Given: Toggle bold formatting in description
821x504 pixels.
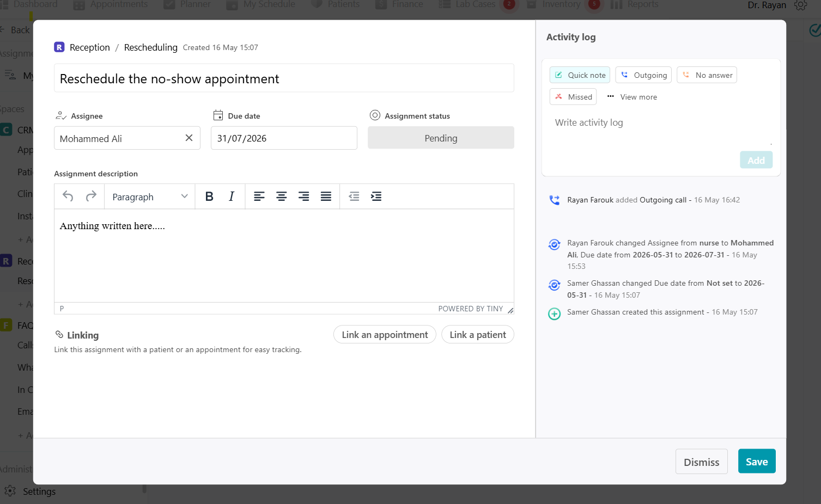Looking at the screenshot, I should pos(209,196).
